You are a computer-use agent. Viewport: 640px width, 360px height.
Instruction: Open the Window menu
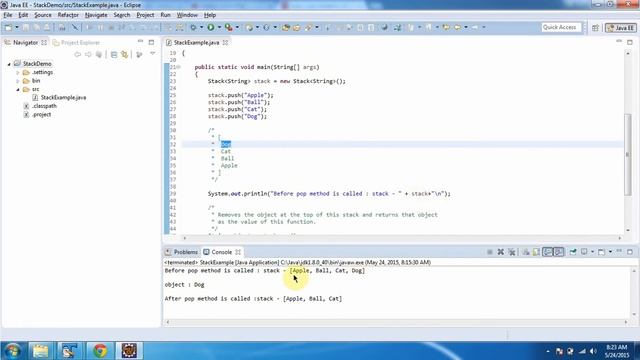click(187, 15)
